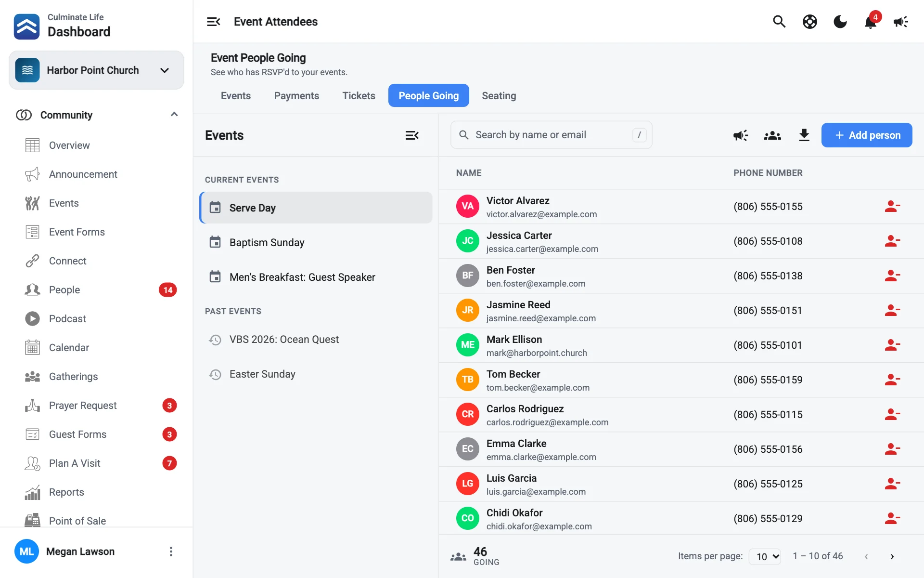
Task: Switch to the Seating tab
Action: coord(499,96)
